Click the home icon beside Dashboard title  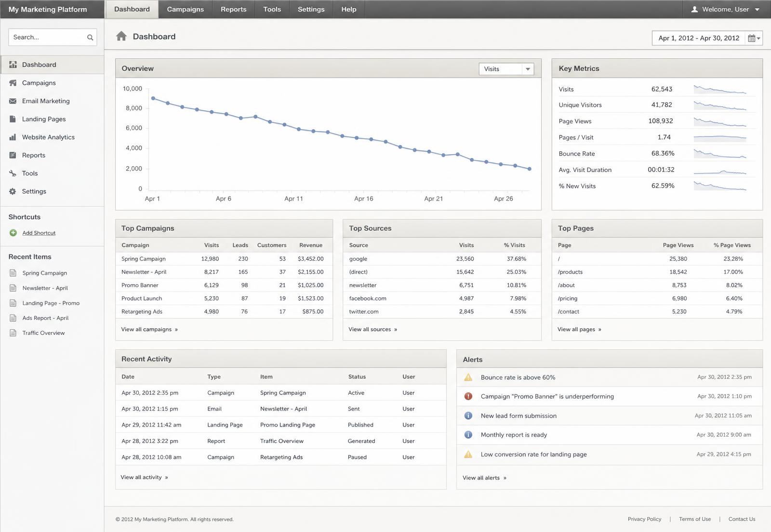coord(121,36)
